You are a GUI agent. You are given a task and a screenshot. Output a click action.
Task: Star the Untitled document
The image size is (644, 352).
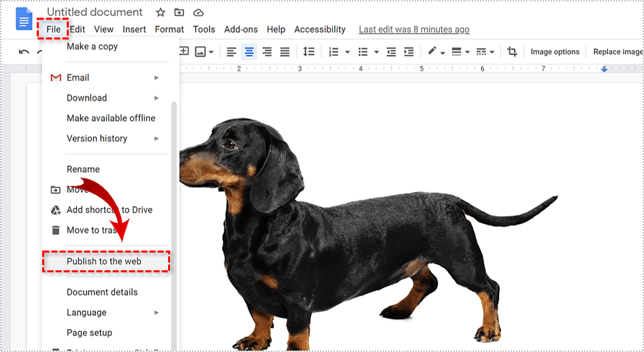(x=161, y=12)
